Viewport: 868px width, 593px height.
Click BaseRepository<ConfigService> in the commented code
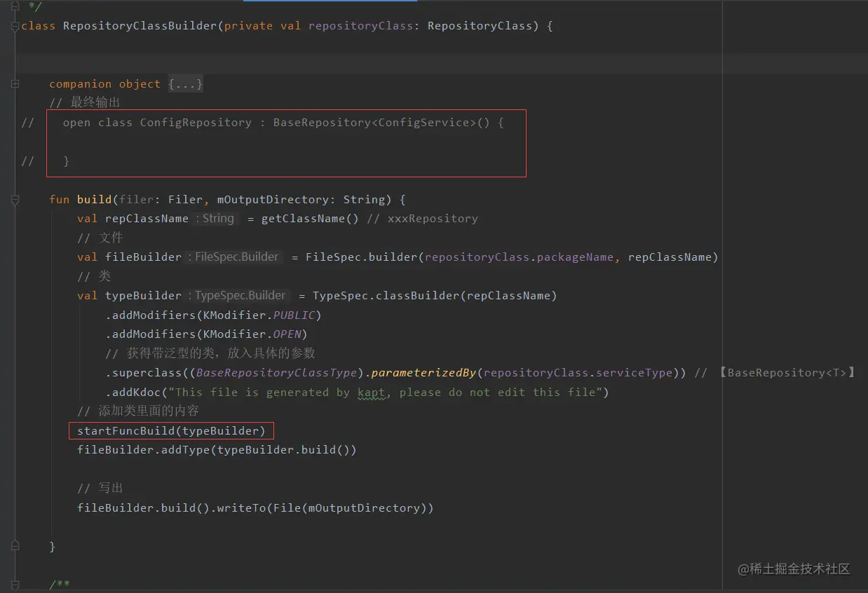[x=374, y=123]
